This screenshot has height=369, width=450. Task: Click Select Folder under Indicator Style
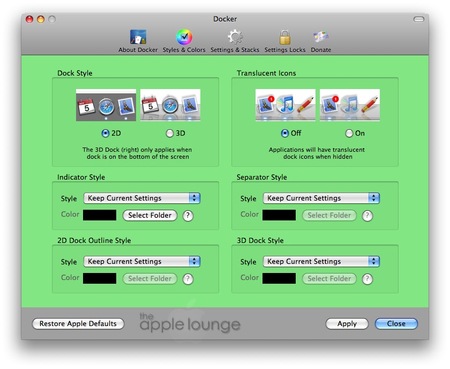[x=150, y=215]
